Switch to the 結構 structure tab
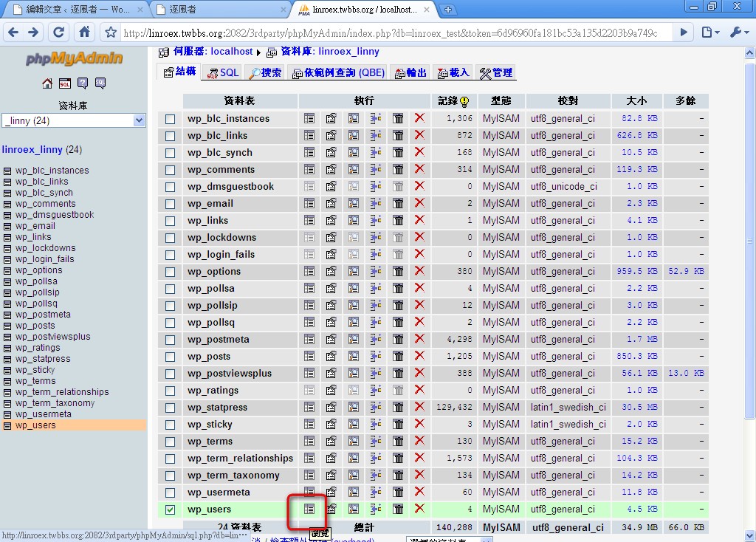Viewport: 756px width, 542px height. coord(179,72)
